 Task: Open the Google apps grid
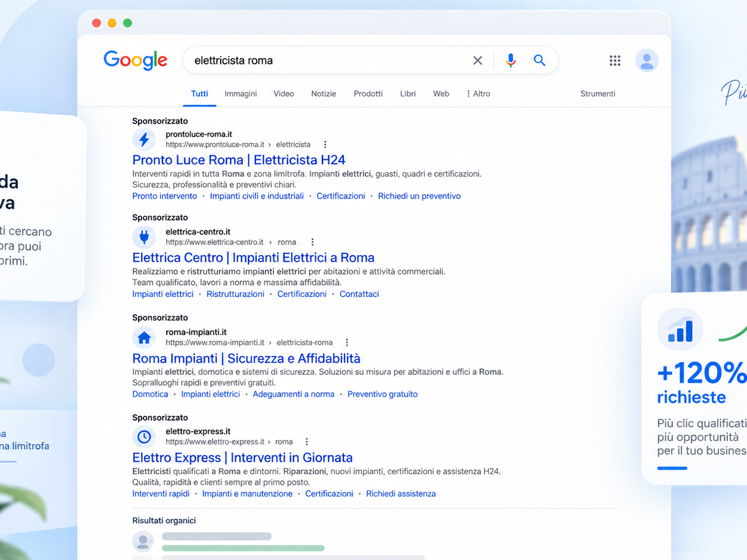615,60
